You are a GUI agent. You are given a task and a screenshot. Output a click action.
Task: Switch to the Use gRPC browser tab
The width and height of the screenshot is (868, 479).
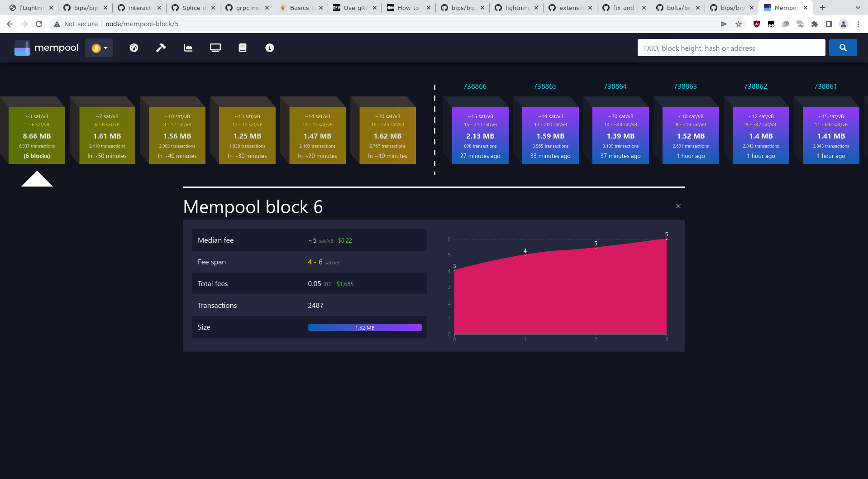(x=356, y=8)
